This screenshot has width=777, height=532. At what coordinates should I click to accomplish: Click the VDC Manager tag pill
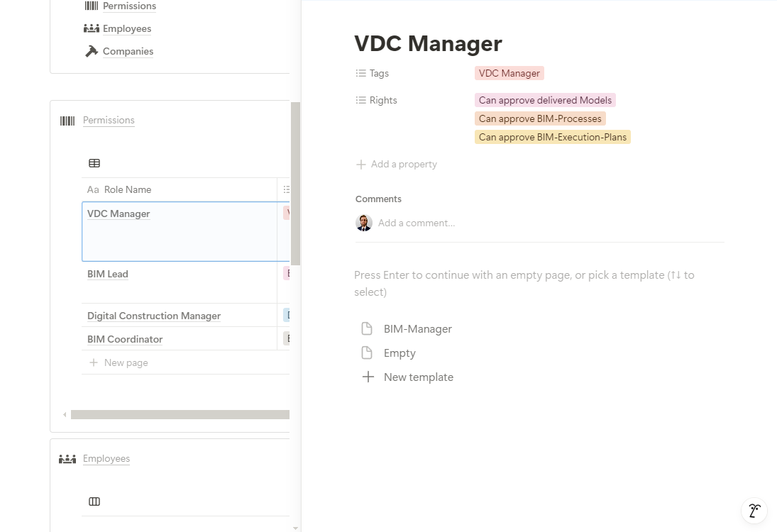click(x=509, y=74)
